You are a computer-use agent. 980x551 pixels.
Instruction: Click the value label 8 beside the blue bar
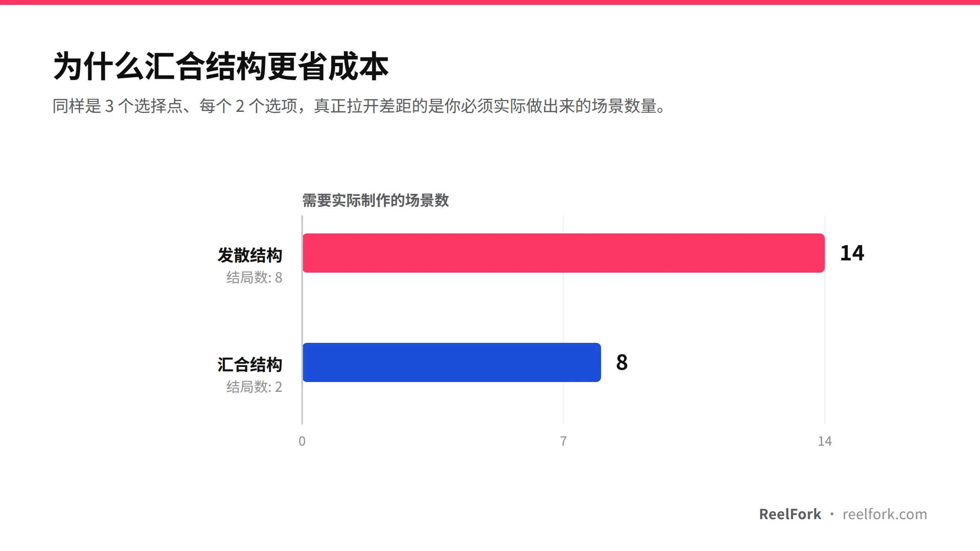coord(622,362)
